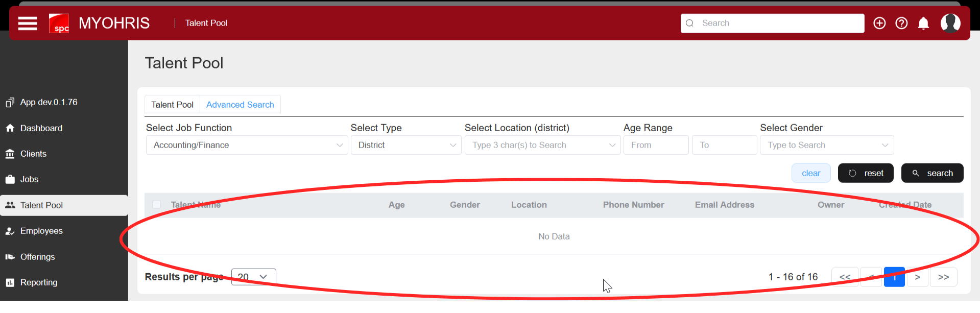
Task: Open the user profile avatar
Action: pos(950,23)
